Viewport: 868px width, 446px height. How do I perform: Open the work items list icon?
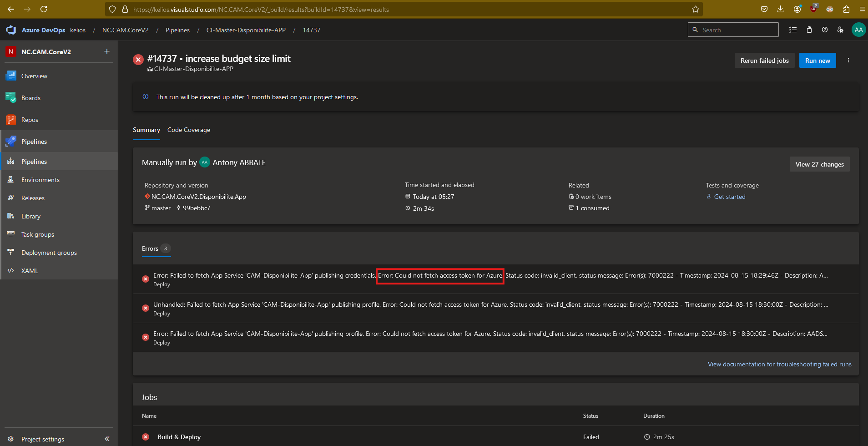click(793, 30)
